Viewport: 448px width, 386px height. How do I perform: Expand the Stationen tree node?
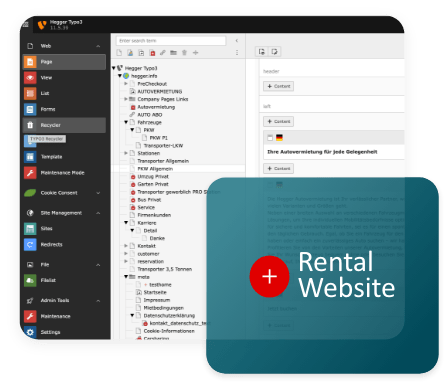click(x=126, y=153)
